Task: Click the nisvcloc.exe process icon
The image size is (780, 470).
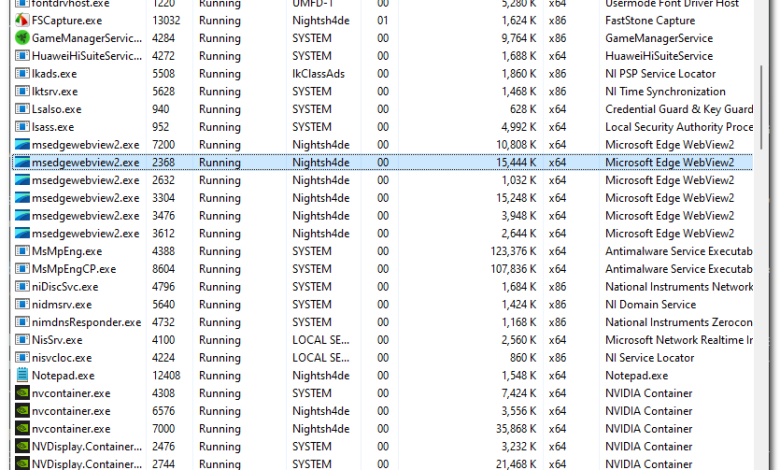Action: (x=22, y=358)
